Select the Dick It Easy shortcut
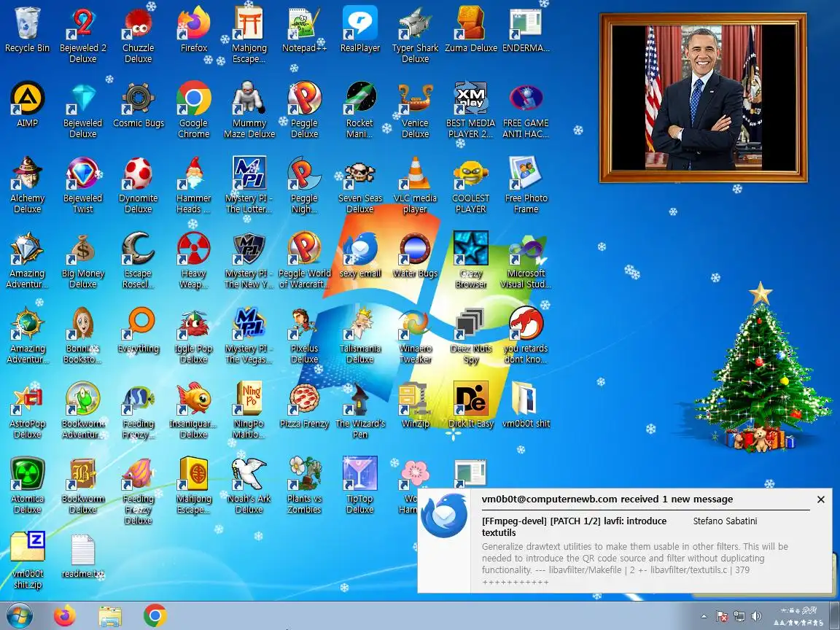Image resolution: width=840 pixels, height=630 pixels. click(471, 405)
